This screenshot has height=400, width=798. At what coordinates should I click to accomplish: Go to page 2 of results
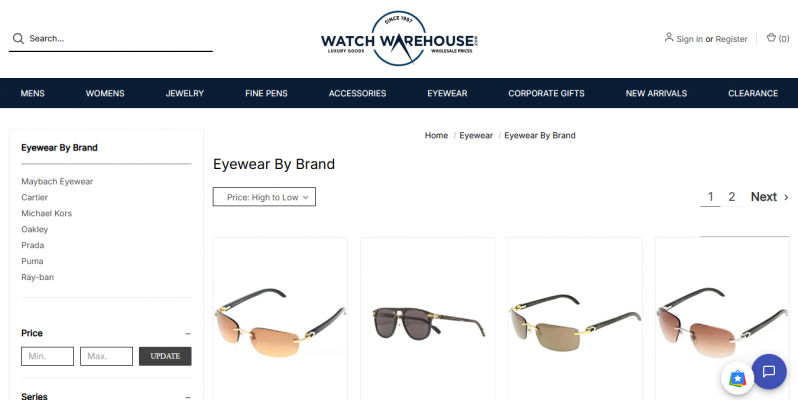731,196
